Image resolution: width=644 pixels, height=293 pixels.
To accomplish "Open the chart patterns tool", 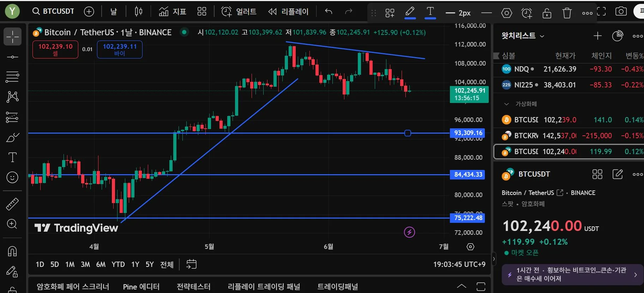I will click(x=12, y=97).
